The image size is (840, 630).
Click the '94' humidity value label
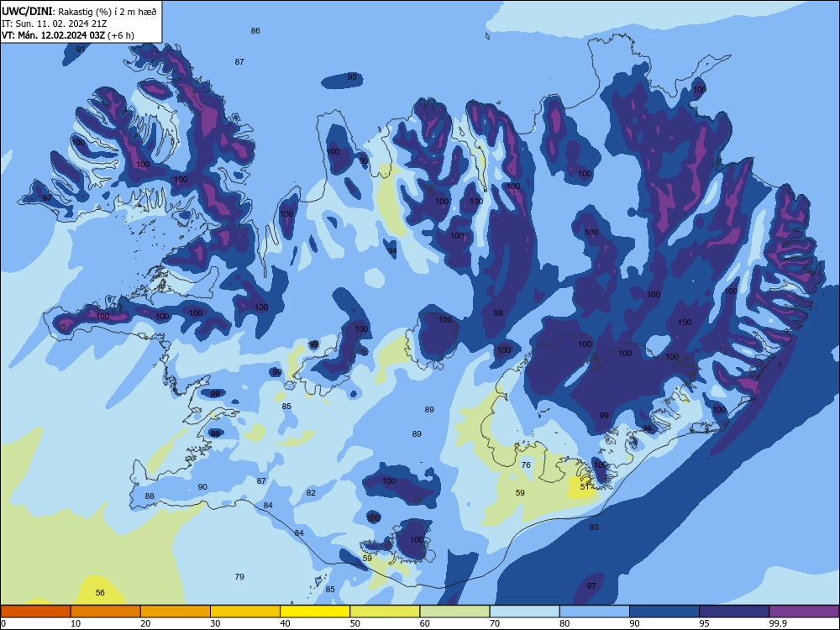point(392,250)
